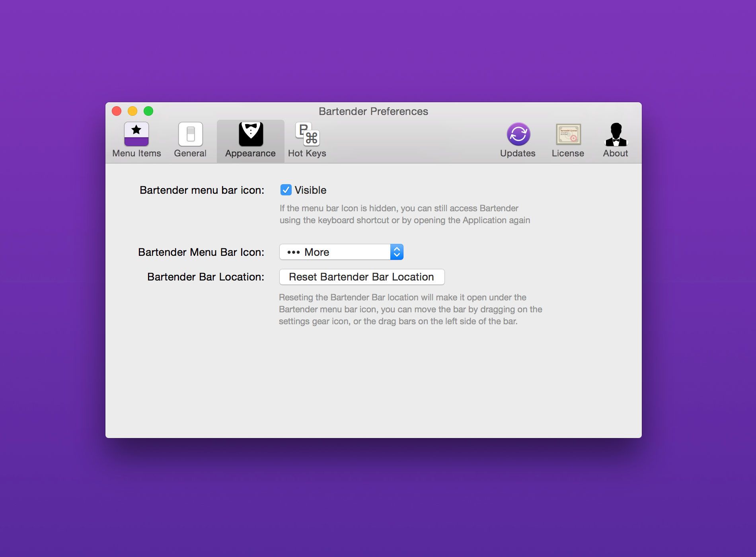Click the 'If the menu bar Icon is hidden' help text
The image size is (756, 557).
tap(405, 214)
